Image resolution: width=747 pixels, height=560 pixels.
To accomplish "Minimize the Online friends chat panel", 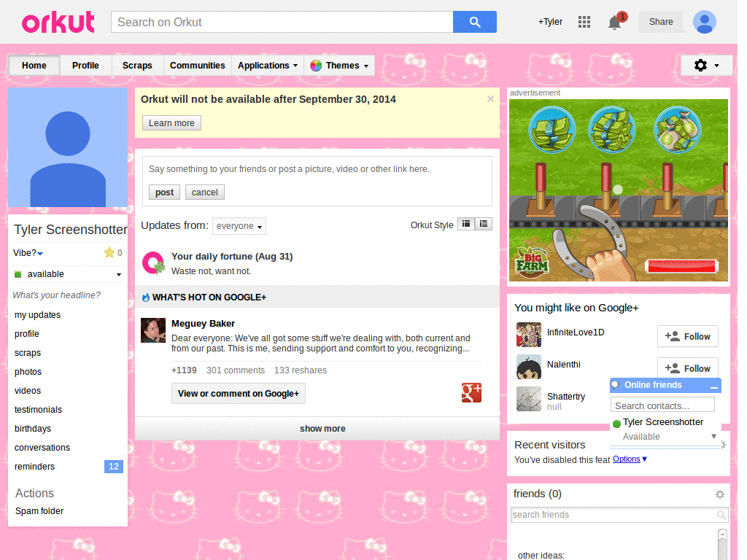I will click(x=713, y=386).
